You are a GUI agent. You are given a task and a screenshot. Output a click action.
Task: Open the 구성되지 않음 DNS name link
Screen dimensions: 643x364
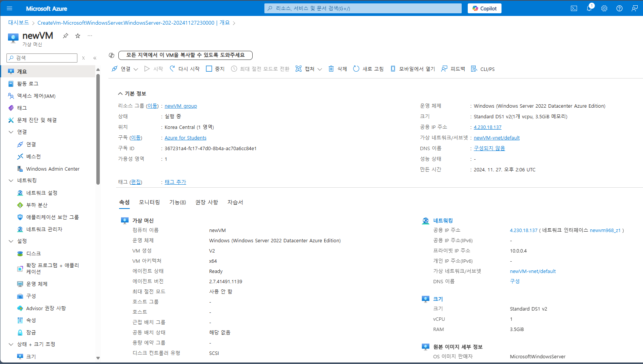(489, 148)
